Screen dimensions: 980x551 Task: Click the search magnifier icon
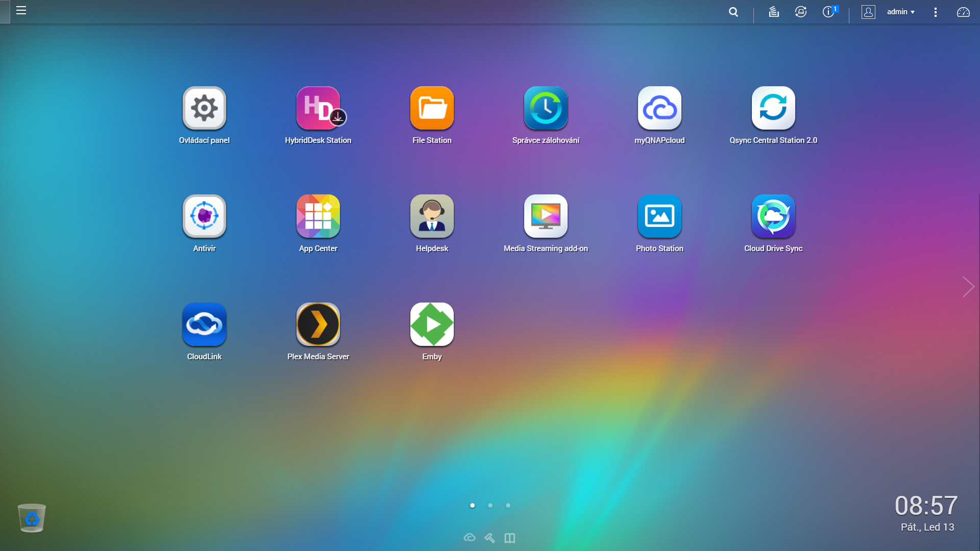click(x=733, y=12)
